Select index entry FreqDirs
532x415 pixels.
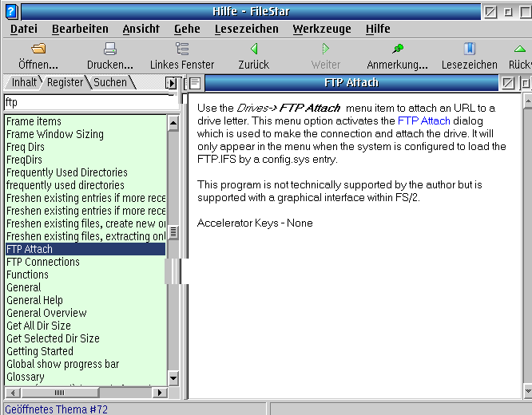tap(85, 160)
